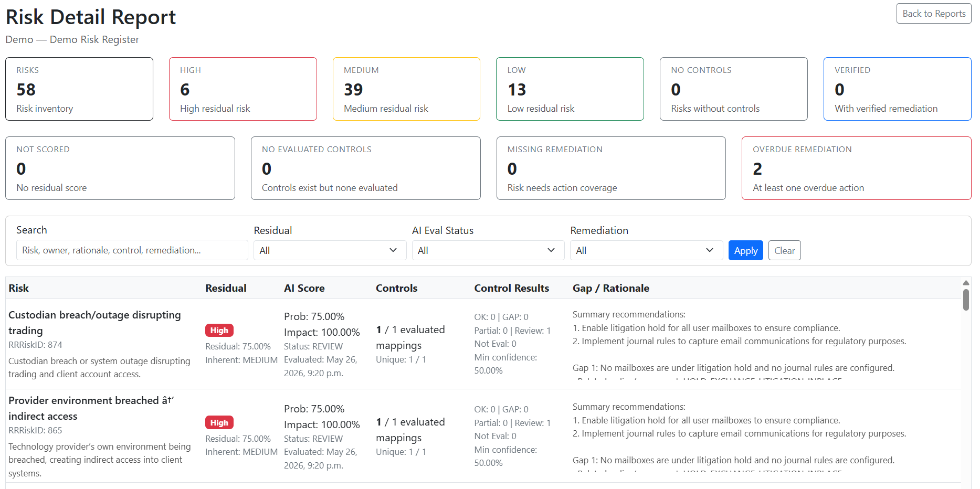Viewport: 980px width, 489px height.
Task: Click the scrollbar up arrow of table
Action: tap(966, 283)
